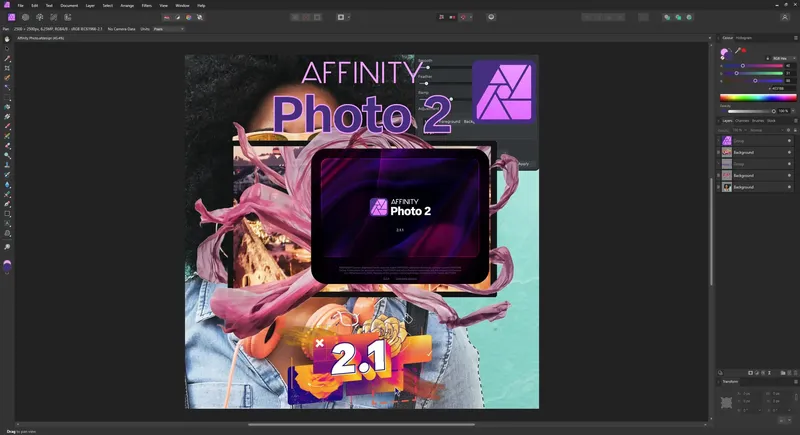Select the Rectangular Marquee tool
800x435 pixels.
[x=7, y=97]
